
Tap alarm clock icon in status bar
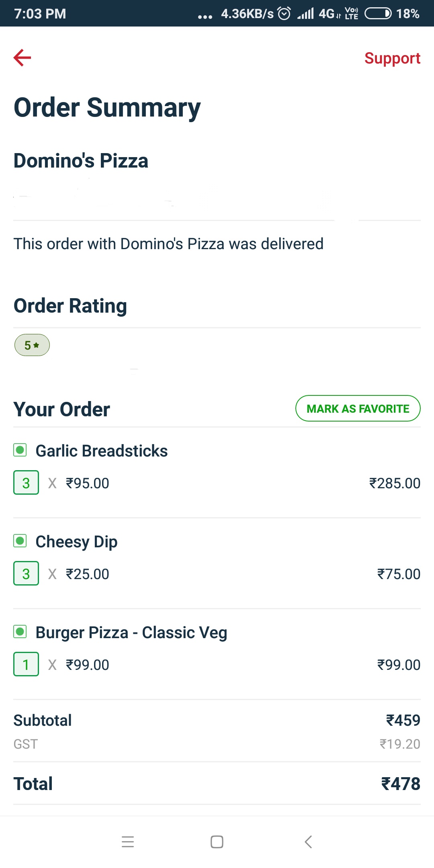click(284, 14)
